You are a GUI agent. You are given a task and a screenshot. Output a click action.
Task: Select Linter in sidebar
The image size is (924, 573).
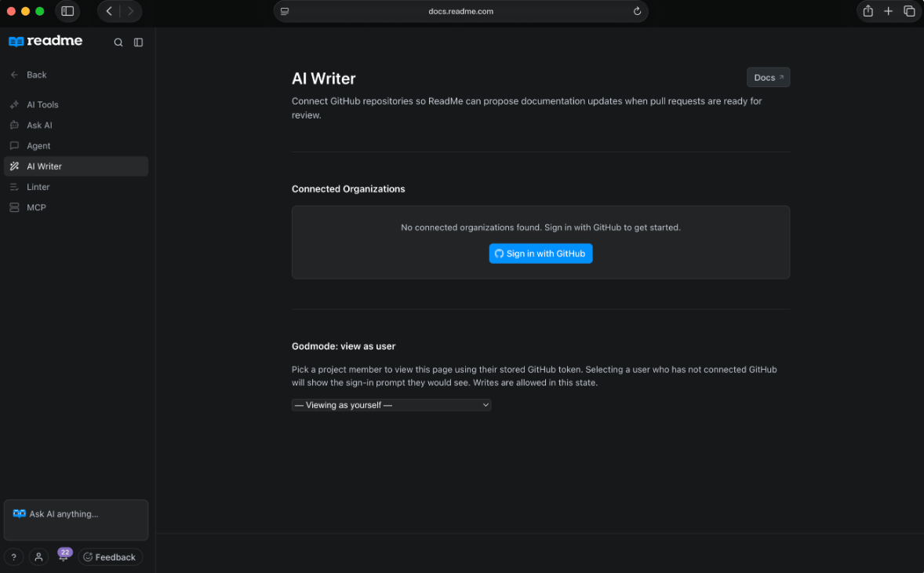76,187
